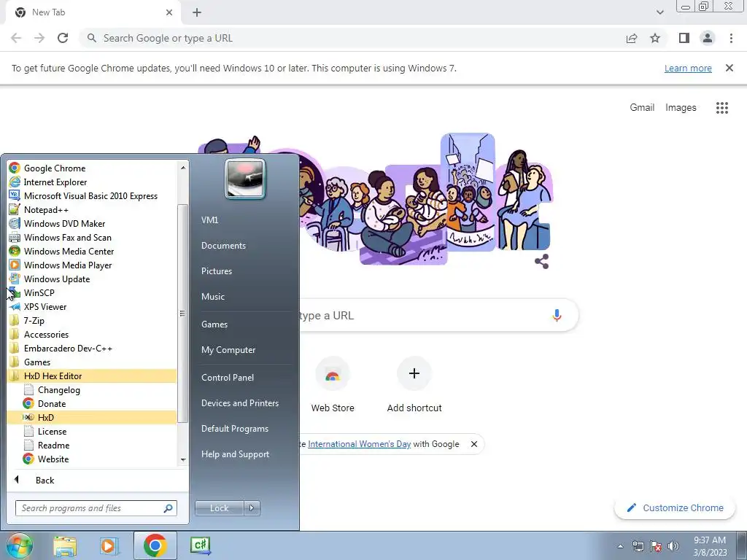Image resolution: width=747 pixels, height=560 pixels.
Task: Expand the Embarcadero Dev-C++ folder
Action: (92, 348)
